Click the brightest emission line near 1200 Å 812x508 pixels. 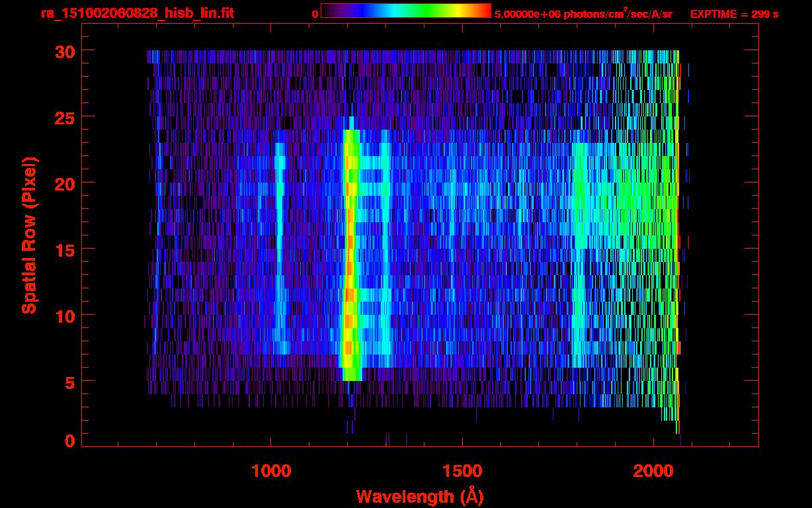point(350,251)
